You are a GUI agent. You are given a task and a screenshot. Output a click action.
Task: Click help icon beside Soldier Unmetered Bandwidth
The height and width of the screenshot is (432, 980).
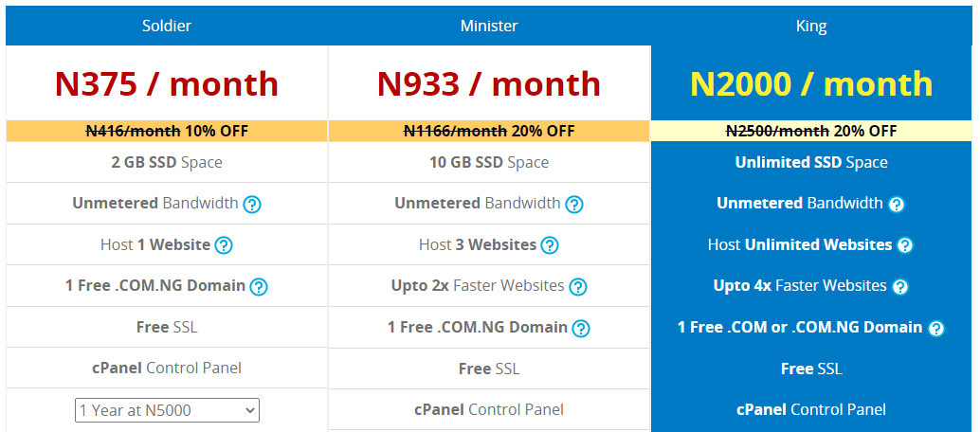(252, 205)
